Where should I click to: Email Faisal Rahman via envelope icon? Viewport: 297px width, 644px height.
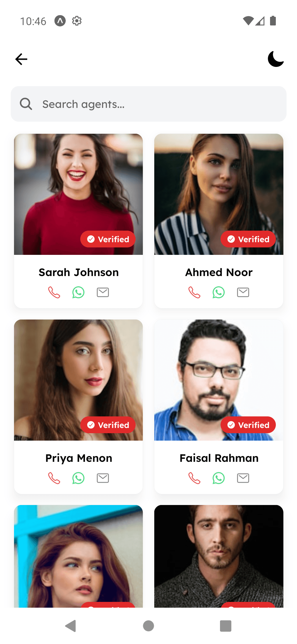(243, 478)
